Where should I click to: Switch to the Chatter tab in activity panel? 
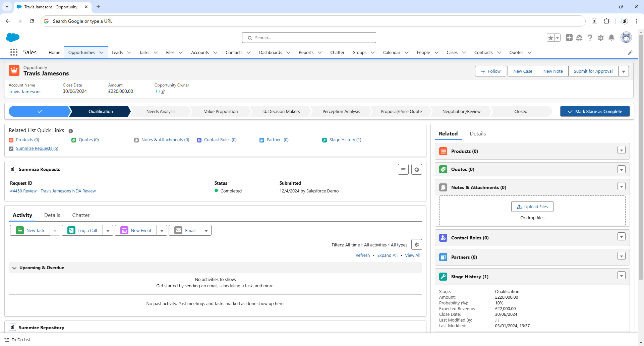(x=81, y=215)
